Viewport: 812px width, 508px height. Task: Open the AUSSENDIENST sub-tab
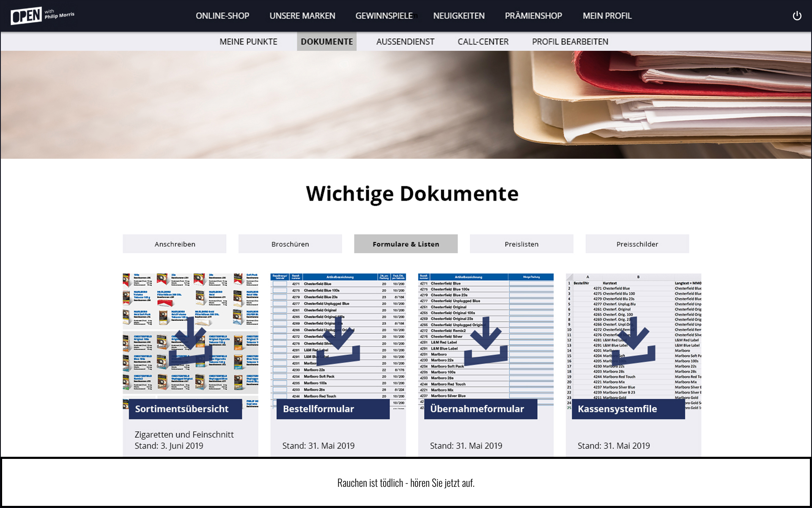coord(405,41)
